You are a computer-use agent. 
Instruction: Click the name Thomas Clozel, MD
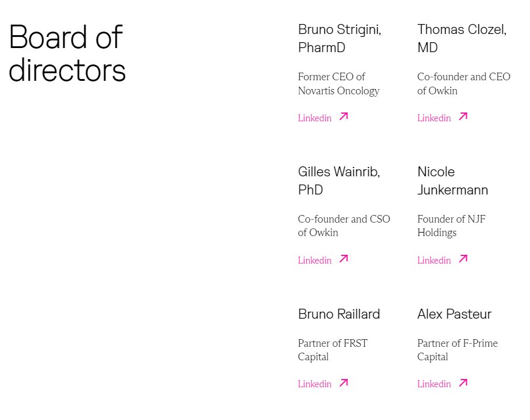(461, 38)
